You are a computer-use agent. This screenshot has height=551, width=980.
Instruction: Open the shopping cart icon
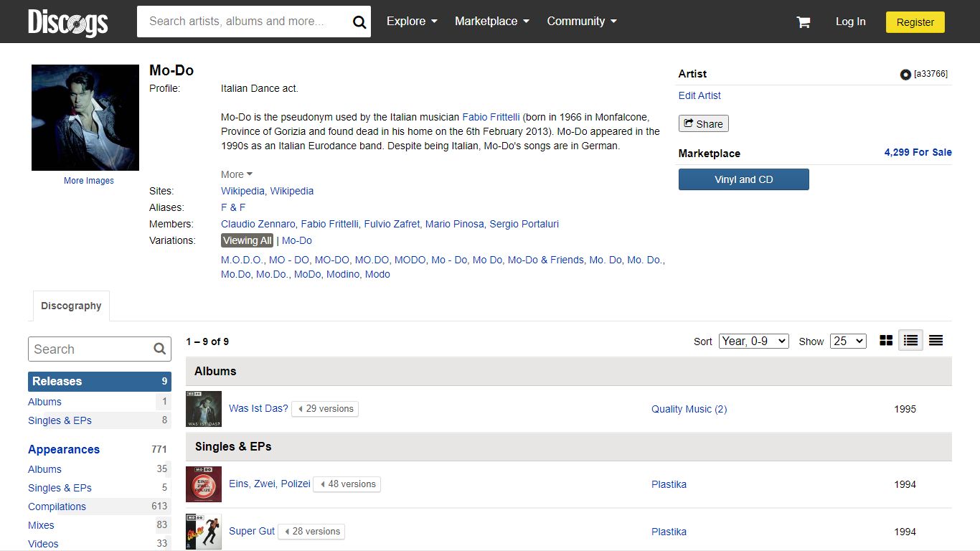(x=804, y=22)
